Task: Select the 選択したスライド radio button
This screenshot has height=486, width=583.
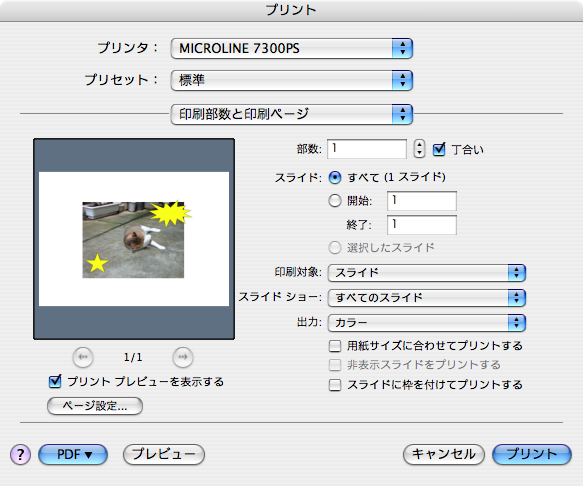Action: click(335, 248)
